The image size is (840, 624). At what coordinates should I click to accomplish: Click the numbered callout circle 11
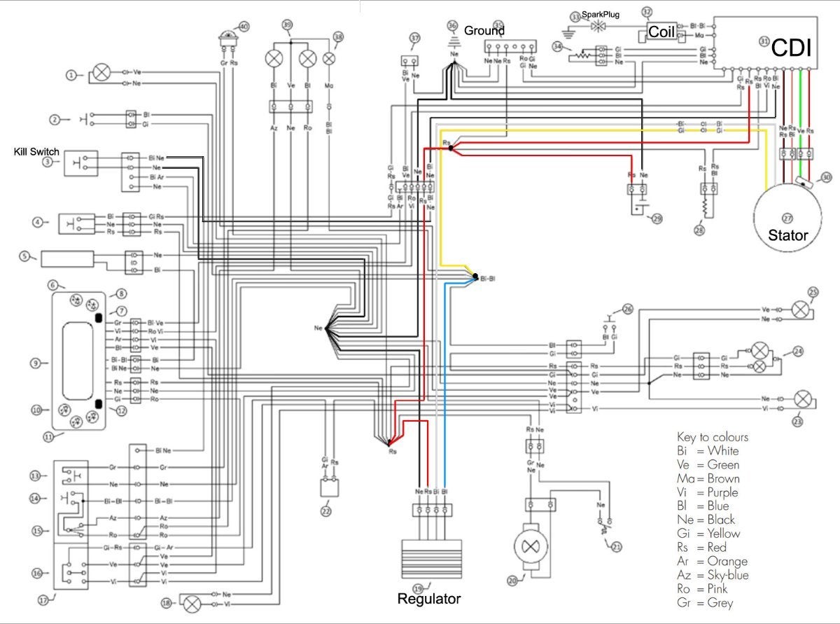coord(48,436)
